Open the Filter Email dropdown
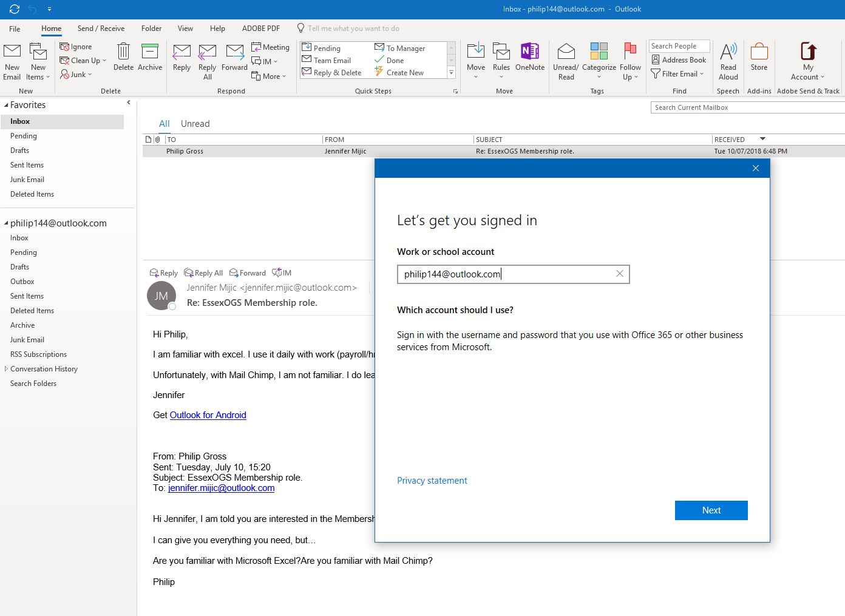Viewport: 845px width, 616px height. point(677,73)
